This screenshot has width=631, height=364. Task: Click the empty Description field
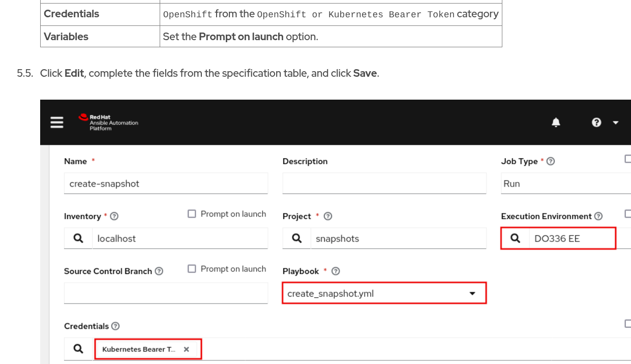tap(384, 184)
